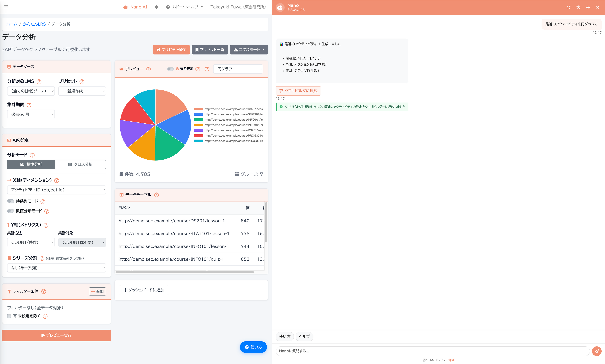Screen dimensions: 605x364
Task: Click help icon beside データテーブル title
Action: (x=156, y=195)
